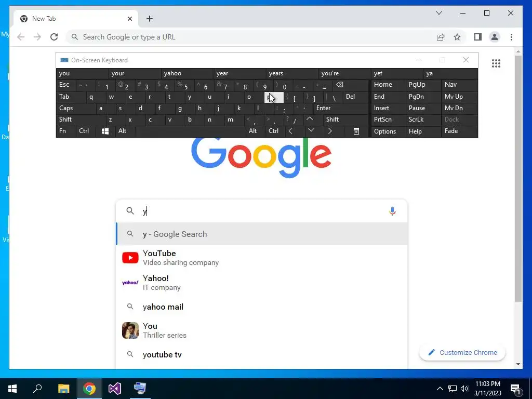The height and width of the screenshot is (399, 532).
Task: Open File Explorer from taskbar
Action: coord(63,389)
